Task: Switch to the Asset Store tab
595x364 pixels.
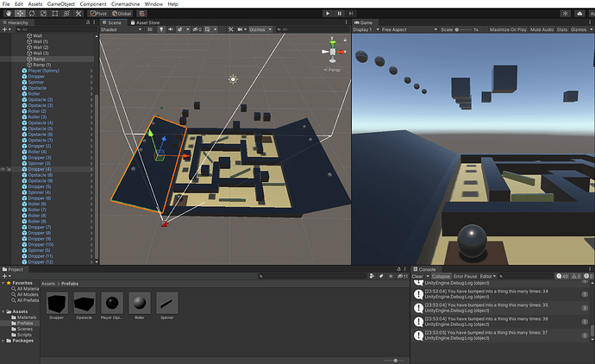Action: 150,22
